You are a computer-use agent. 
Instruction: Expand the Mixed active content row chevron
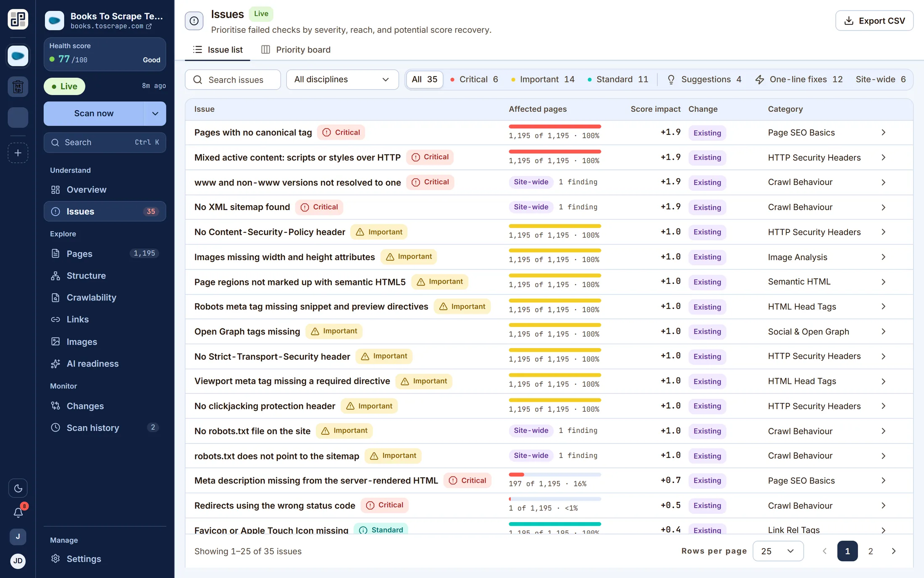pos(883,157)
